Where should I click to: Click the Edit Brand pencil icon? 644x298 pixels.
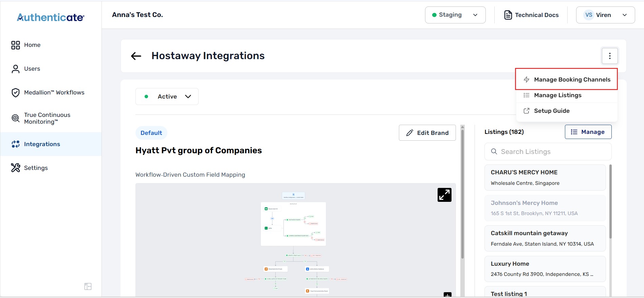pyautogui.click(x=410, y=133)
